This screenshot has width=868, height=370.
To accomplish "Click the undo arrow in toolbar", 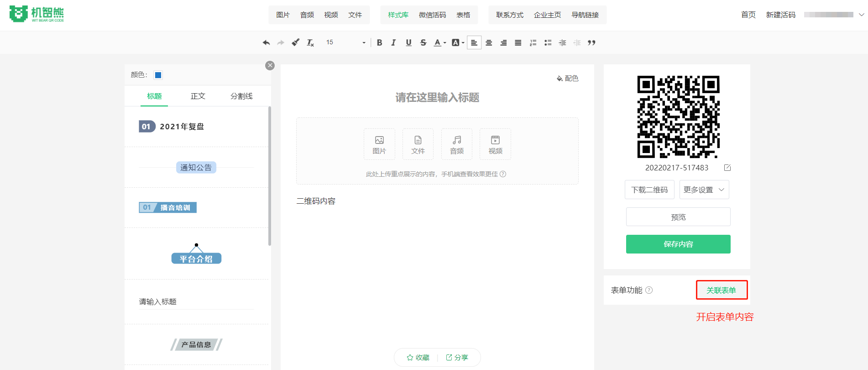I will click(266, 42).
